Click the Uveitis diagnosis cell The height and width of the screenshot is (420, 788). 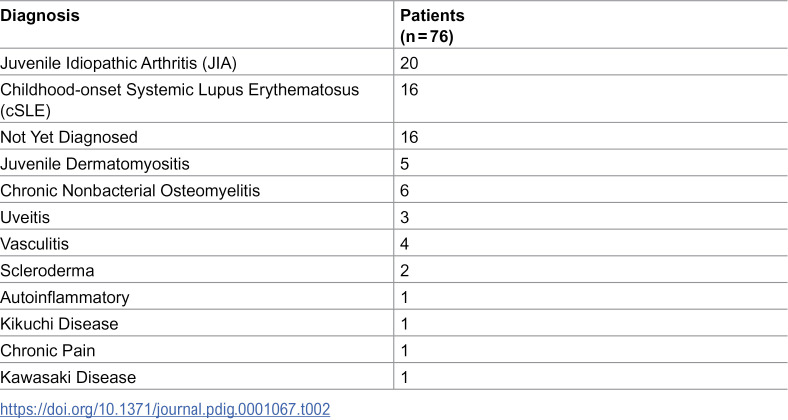25,217
